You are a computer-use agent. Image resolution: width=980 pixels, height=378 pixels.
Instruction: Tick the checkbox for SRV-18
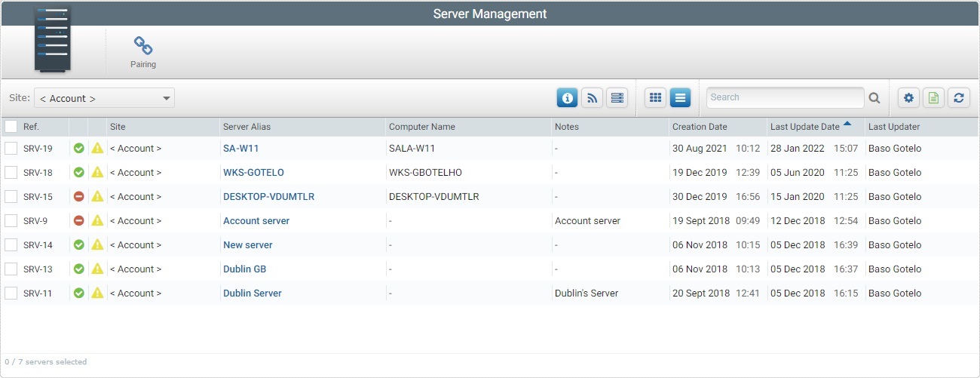(11, 173)
